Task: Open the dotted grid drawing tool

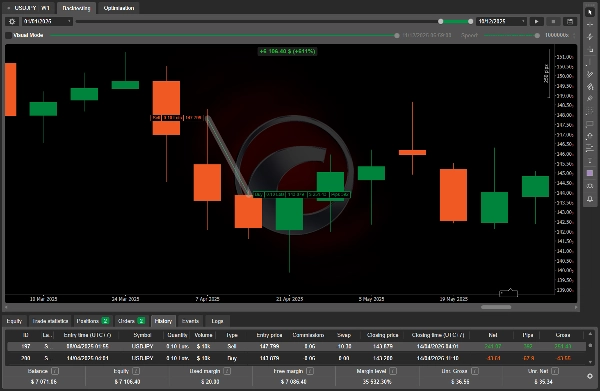Action: 590,111
